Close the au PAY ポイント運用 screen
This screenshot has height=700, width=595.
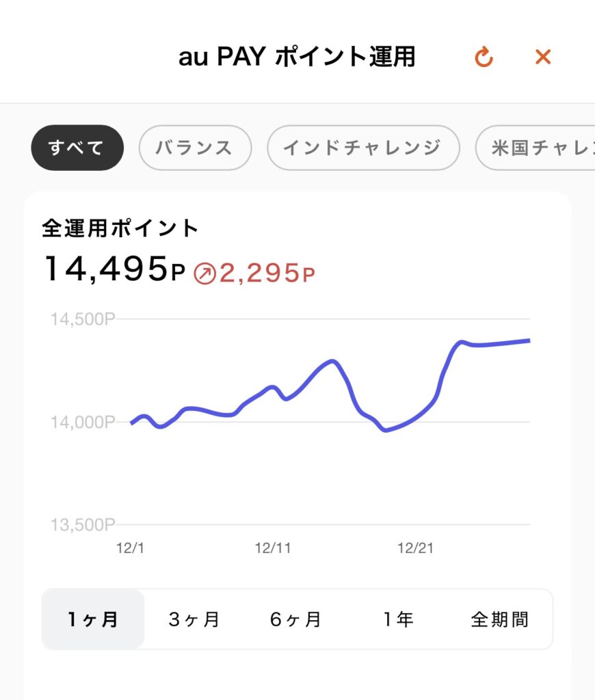tap(543, 57)
